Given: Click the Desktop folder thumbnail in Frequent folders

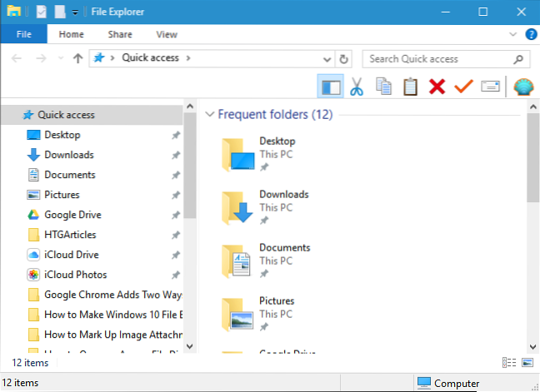Looking at the screenshot, I should pos(238,155).
